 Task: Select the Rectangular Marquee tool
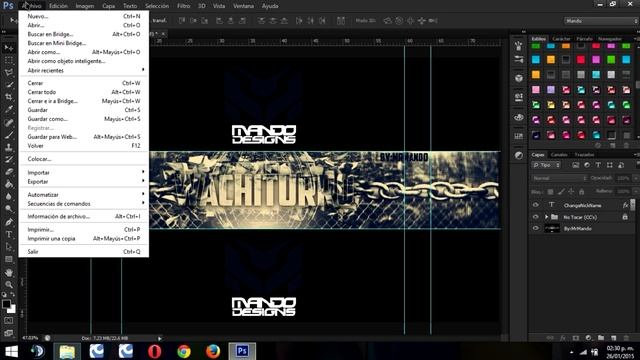pos(9,60)
